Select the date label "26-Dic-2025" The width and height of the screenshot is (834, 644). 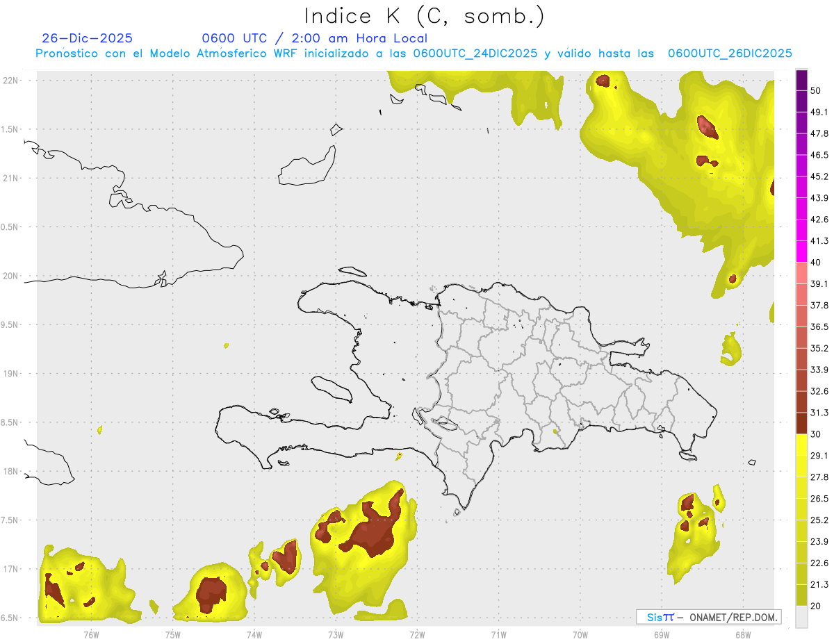pyautogui.click(x=87, y=38)
